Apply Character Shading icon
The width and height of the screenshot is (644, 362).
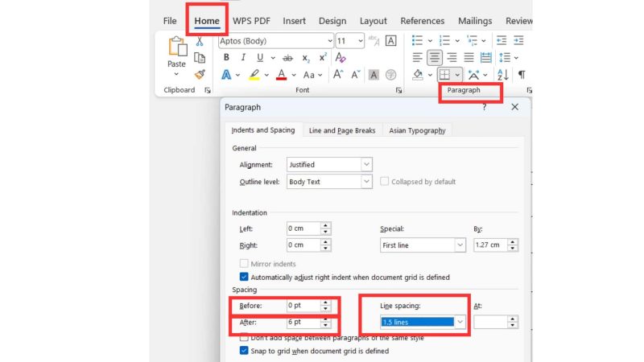(374, 75)
